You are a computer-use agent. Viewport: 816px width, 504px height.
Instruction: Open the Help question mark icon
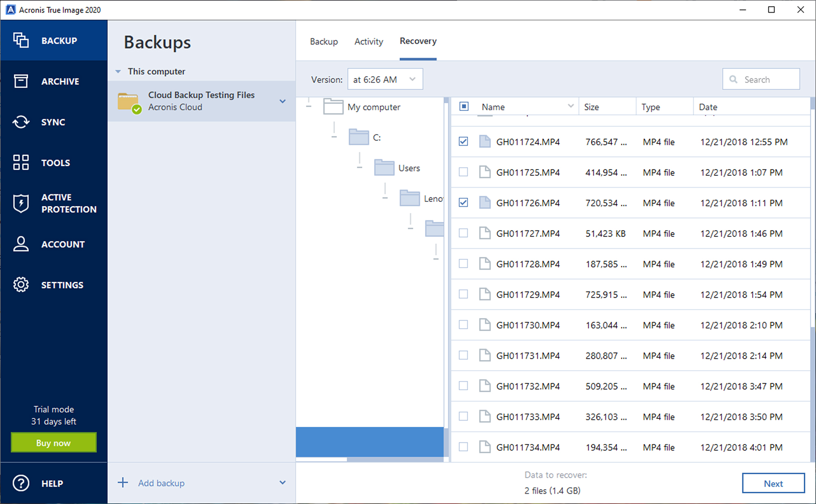point(21,483)
